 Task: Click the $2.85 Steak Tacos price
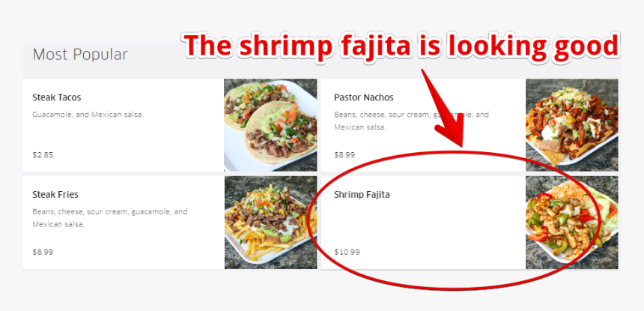[x=43, y=155]
